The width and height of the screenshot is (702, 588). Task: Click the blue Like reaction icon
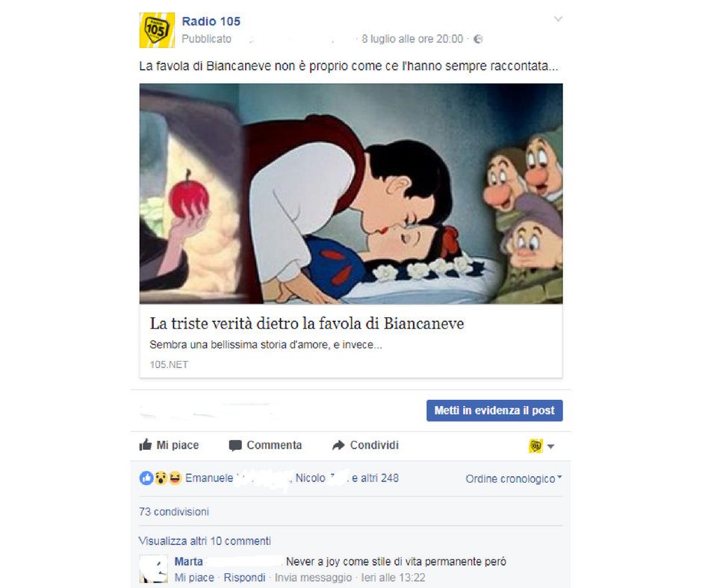146,478
